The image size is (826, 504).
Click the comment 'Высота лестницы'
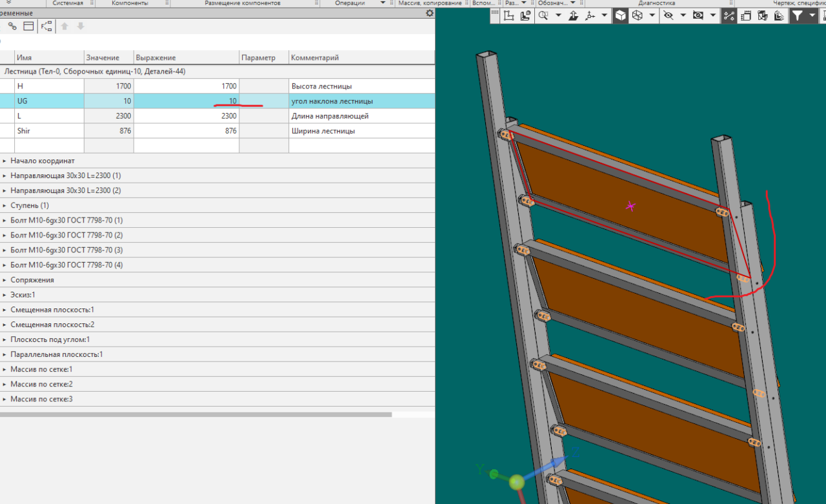click(x=321, y=86)
